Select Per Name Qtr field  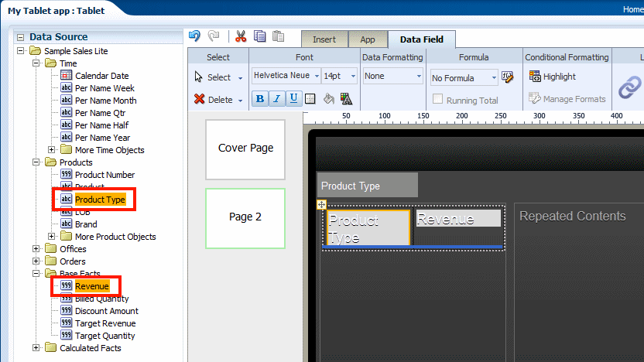[100, 113]
